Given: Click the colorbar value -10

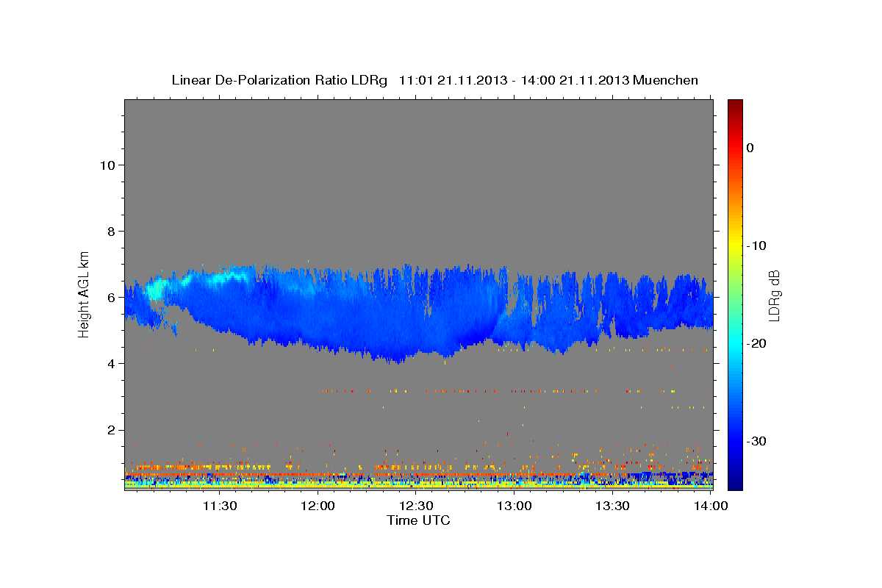Looking at the screenshot, I should click(x=757, y=245).
